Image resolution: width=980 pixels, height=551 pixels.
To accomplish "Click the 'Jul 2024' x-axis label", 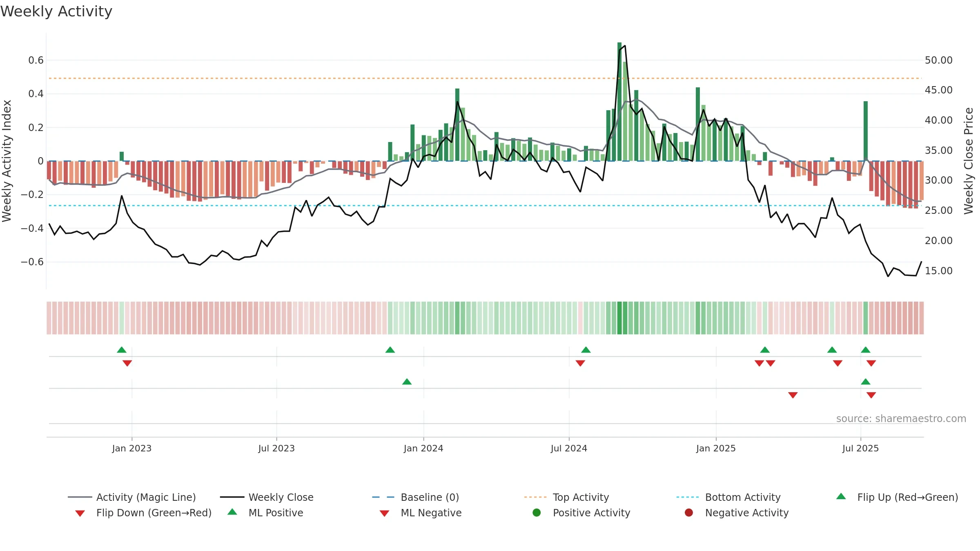I will coord(569,448).
